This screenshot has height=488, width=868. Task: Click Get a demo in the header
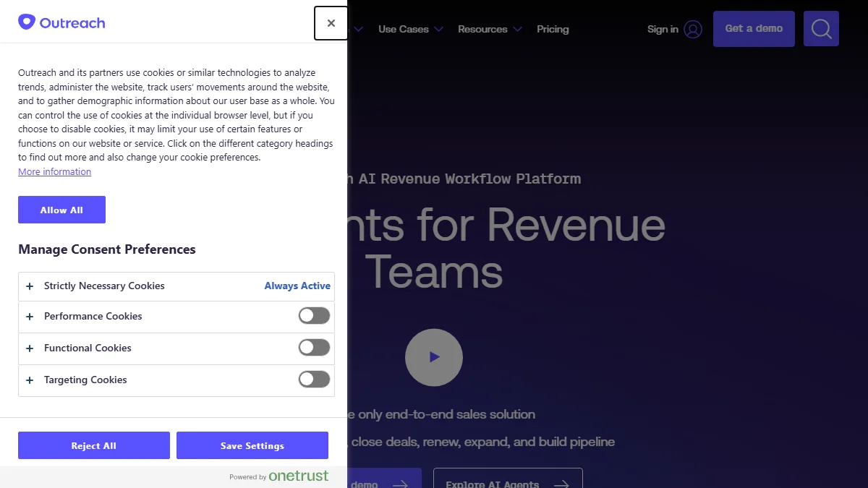pos(754,29)
